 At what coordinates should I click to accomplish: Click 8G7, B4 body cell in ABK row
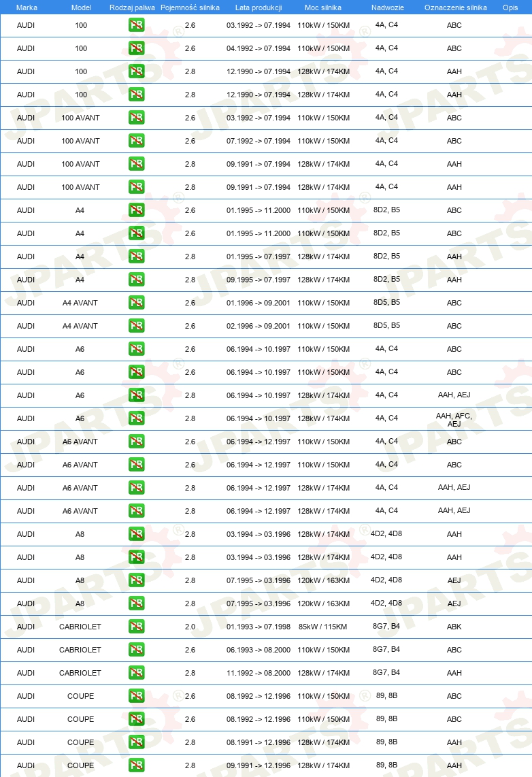point(386,626)
